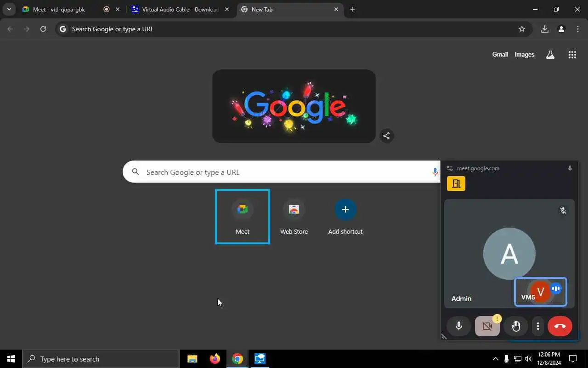Show hidden system tray icons
This screenshot has height=368, width=588.
[495, 359]
